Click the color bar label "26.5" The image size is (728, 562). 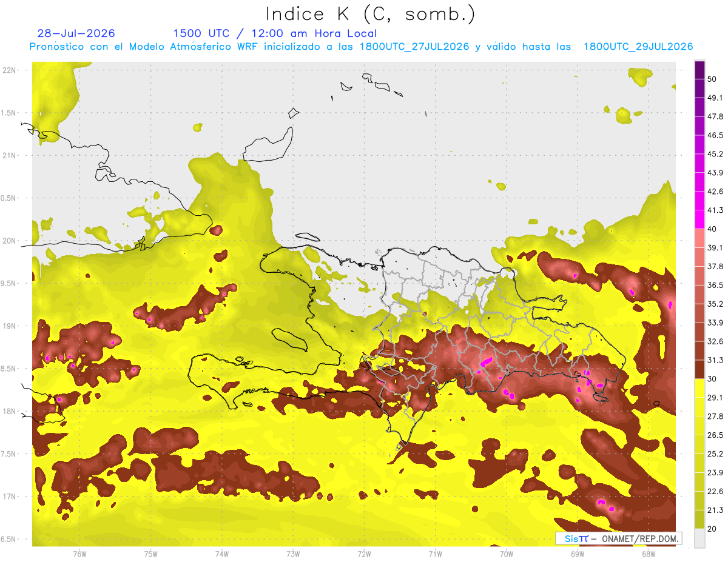(715, 435)
